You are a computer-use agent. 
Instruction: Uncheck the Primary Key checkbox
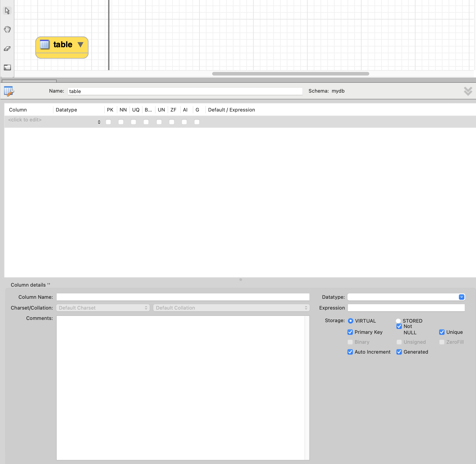[350, 332]
